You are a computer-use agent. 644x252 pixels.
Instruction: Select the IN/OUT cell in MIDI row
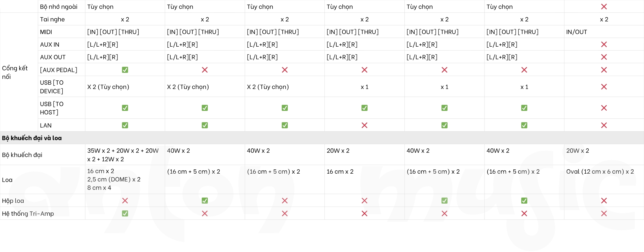[x=577, y=32]
